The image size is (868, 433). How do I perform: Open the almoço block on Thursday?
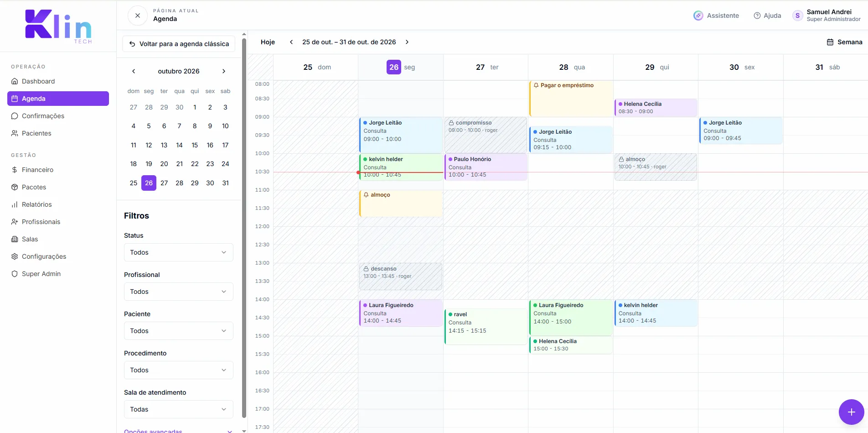656,167
